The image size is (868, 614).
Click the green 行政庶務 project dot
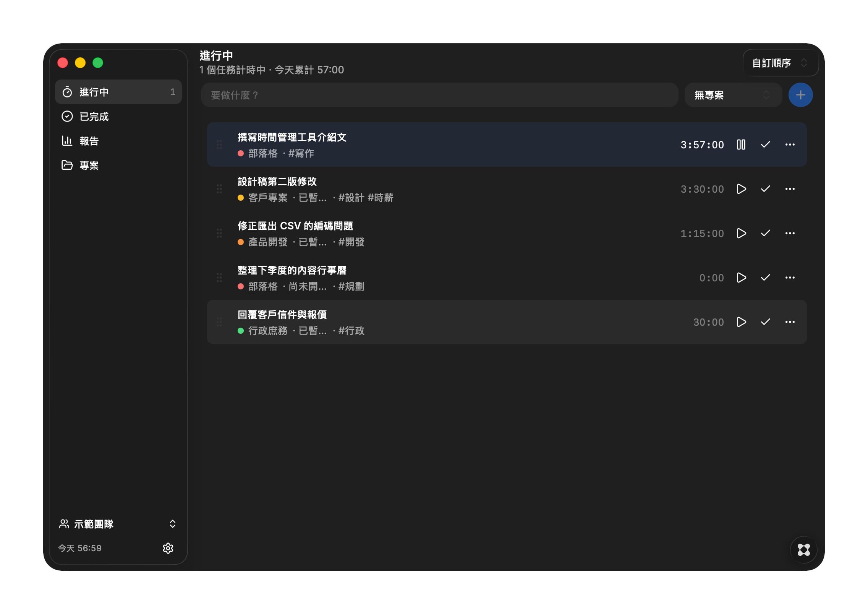(241, 331)
